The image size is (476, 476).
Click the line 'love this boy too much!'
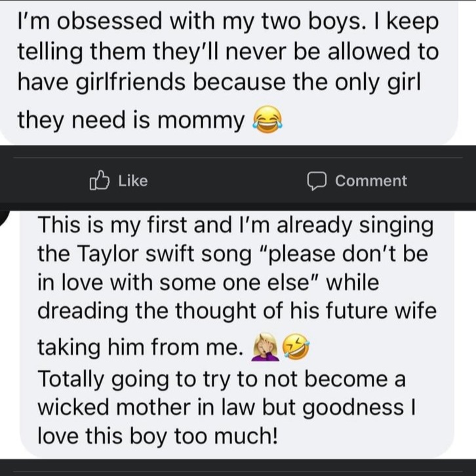click(157, 436)
